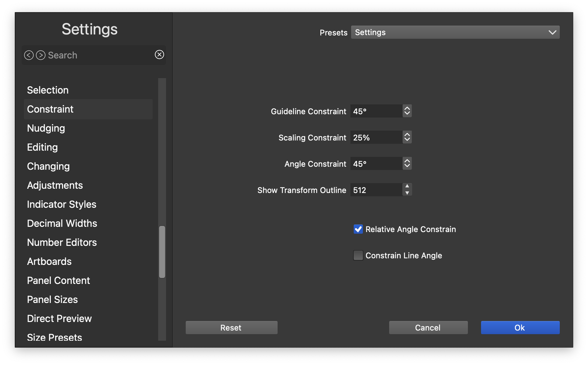Image resolution: width=588 pixels, height=365 pixels.
Task: Go to Artboards settings
Action: click(x=49, y=261)
